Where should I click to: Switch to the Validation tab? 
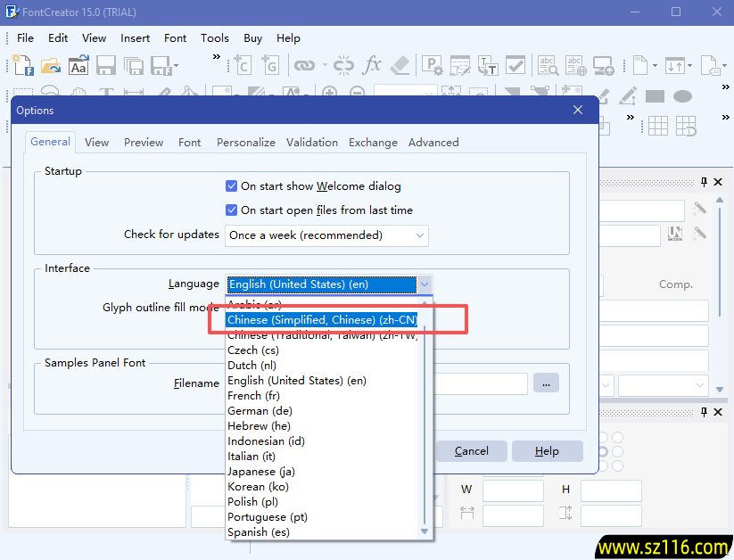pos(311,143)
